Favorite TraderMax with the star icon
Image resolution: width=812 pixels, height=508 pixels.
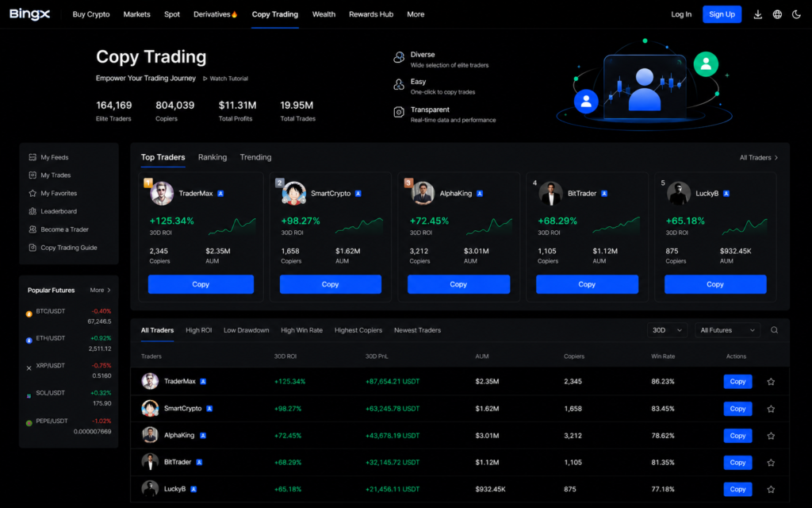[771, 382]
